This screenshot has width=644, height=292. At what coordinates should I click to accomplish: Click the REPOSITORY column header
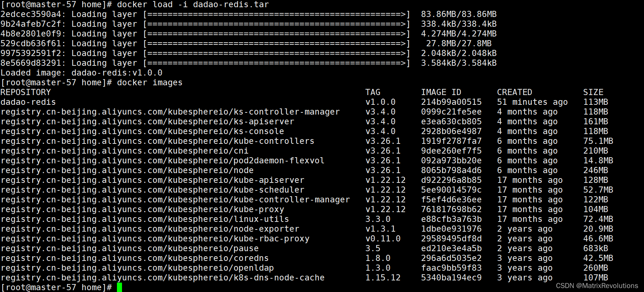(26, 93)
